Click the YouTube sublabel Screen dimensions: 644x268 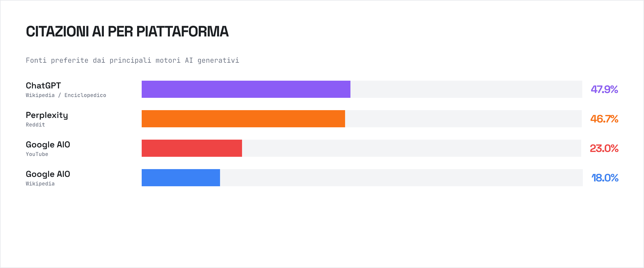37,154
